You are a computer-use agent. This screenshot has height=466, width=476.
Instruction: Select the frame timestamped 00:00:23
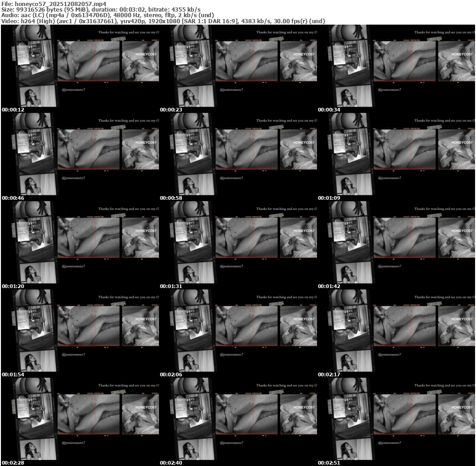[x=238, y=68]
